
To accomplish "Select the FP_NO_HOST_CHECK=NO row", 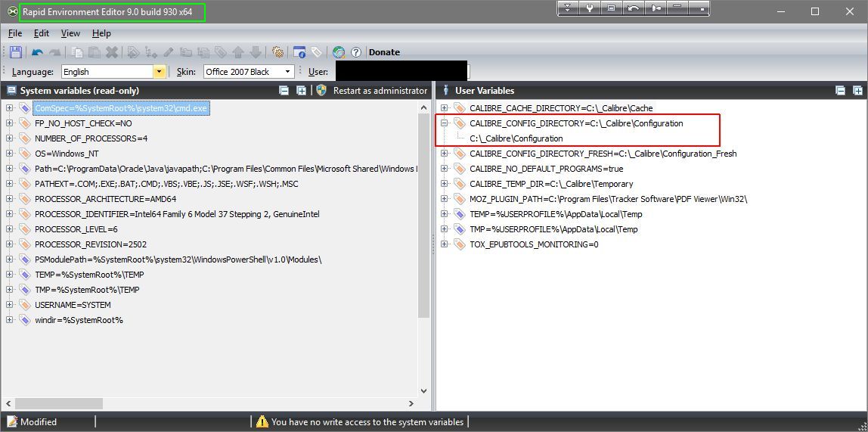I will pyautogui.click(x=83, y=123).
